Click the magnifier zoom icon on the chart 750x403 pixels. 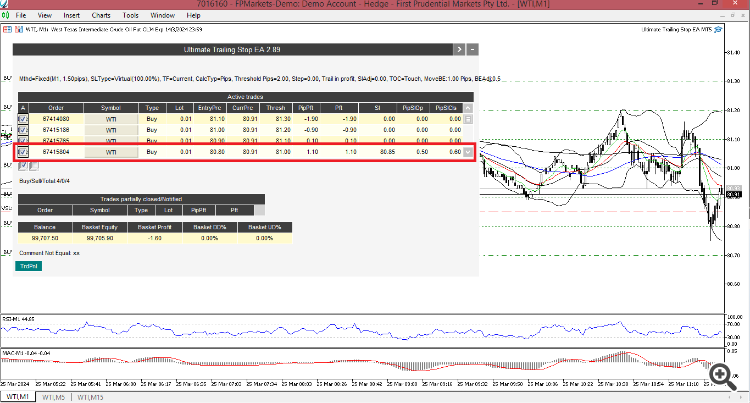tap(722, 377)
